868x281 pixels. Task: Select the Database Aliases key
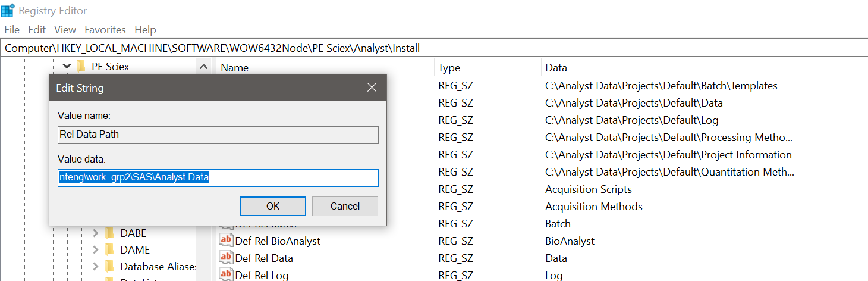pos(158,267)
